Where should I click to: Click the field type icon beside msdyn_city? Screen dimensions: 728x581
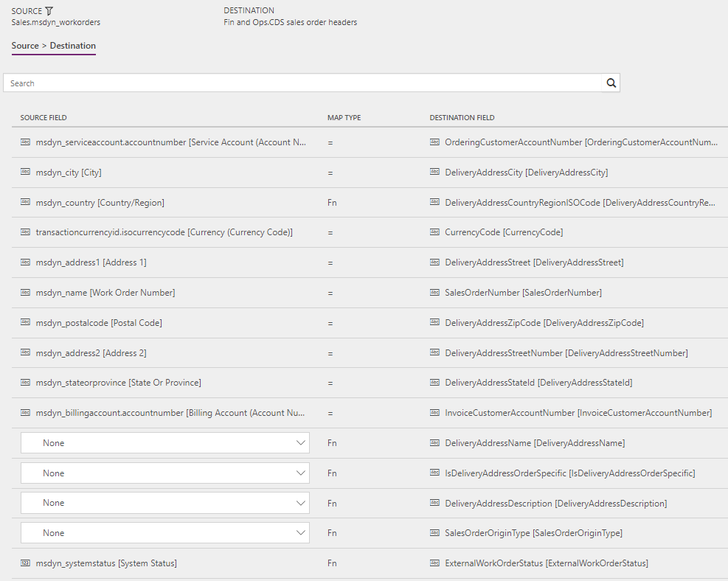coord(26,172)
